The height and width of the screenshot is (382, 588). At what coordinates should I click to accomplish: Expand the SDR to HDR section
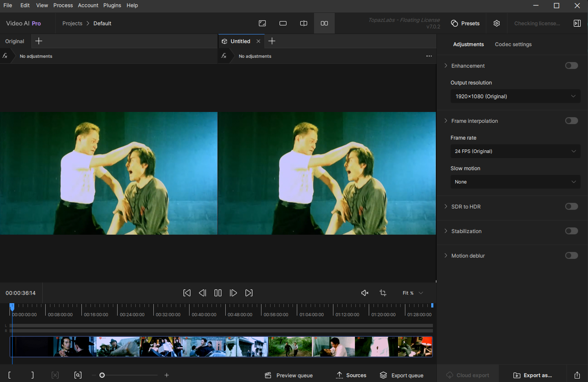[x=446, y=207]
